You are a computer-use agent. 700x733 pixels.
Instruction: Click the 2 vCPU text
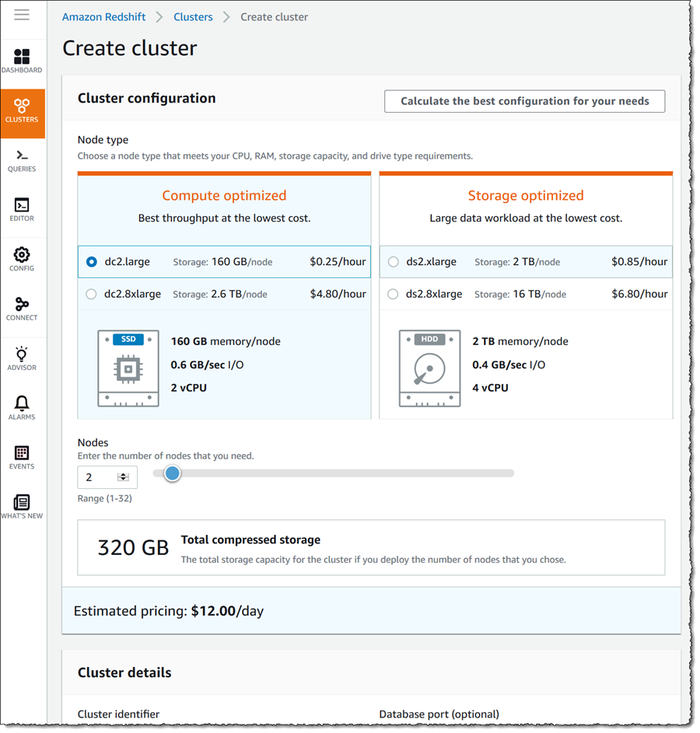click(189, 388)
